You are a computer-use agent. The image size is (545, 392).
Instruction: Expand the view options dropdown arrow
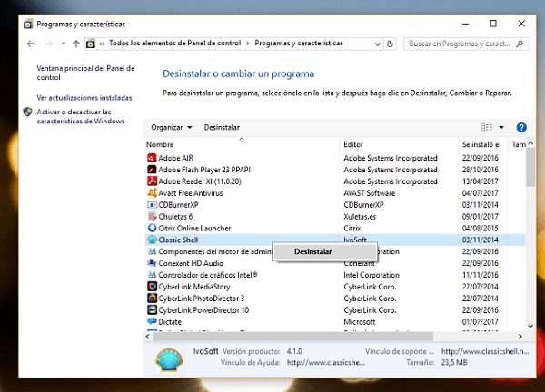[501, 128]
